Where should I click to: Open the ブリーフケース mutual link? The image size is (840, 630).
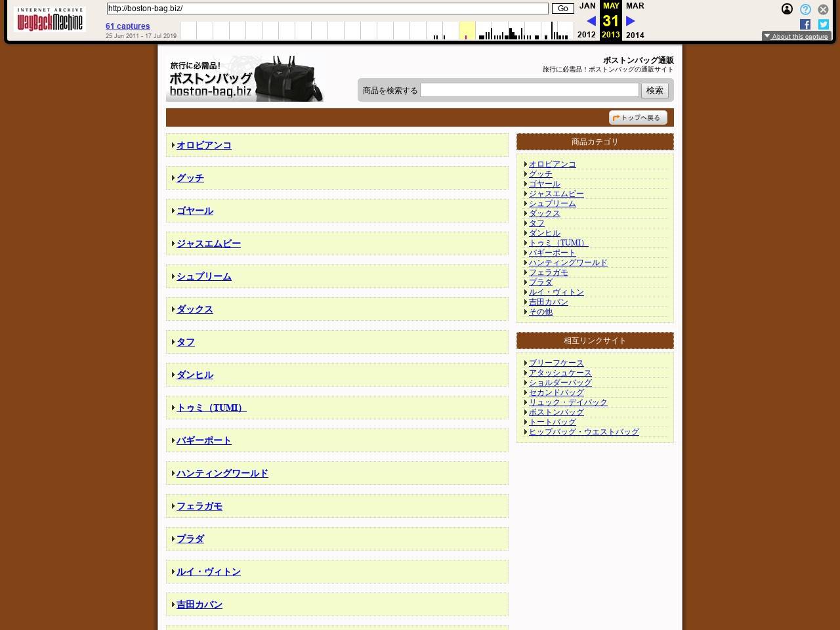click(x=556, y=363)
